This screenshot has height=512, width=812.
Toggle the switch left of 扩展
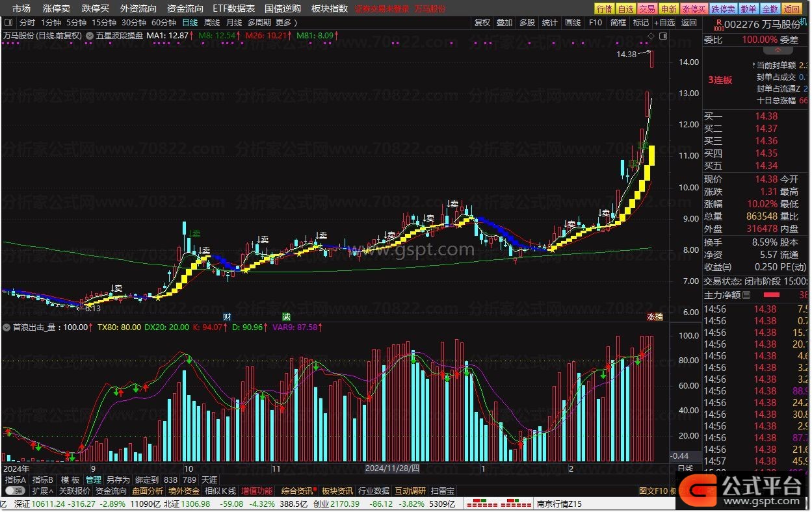[14, 491]
